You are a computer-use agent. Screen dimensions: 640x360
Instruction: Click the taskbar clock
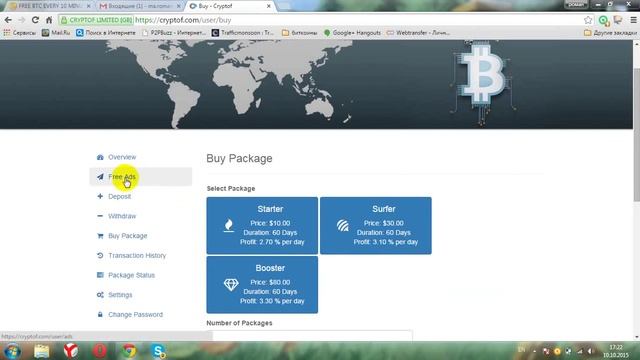click(x=616, y=351)
